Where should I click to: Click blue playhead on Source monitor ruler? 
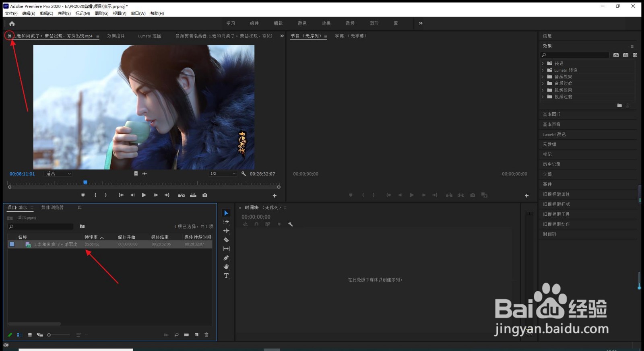(85, 183)
